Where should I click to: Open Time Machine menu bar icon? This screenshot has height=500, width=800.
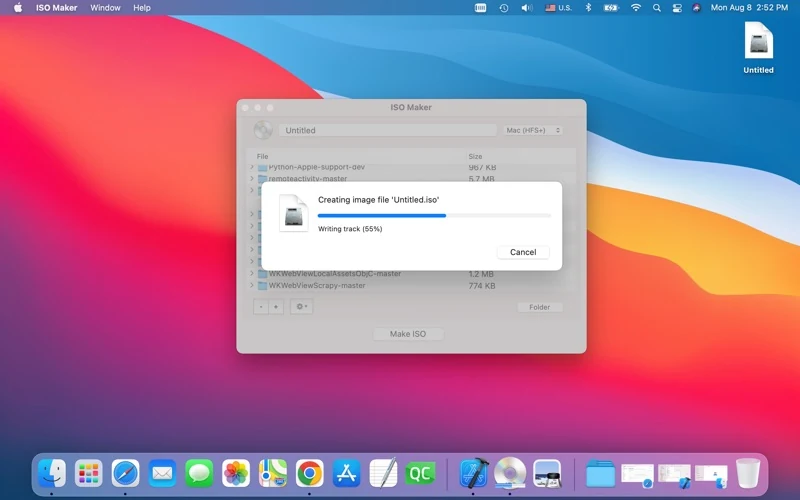coord(504,8)
